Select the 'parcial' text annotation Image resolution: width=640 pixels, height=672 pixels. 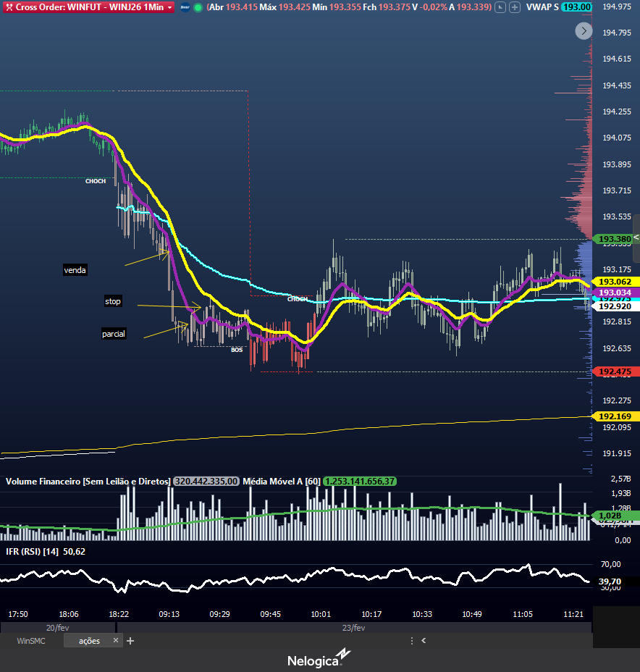113,334
